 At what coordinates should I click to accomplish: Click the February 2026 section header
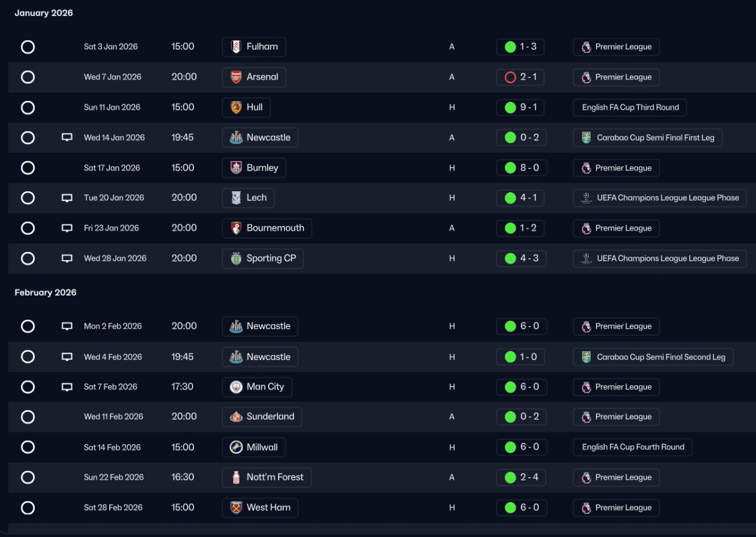45,293
